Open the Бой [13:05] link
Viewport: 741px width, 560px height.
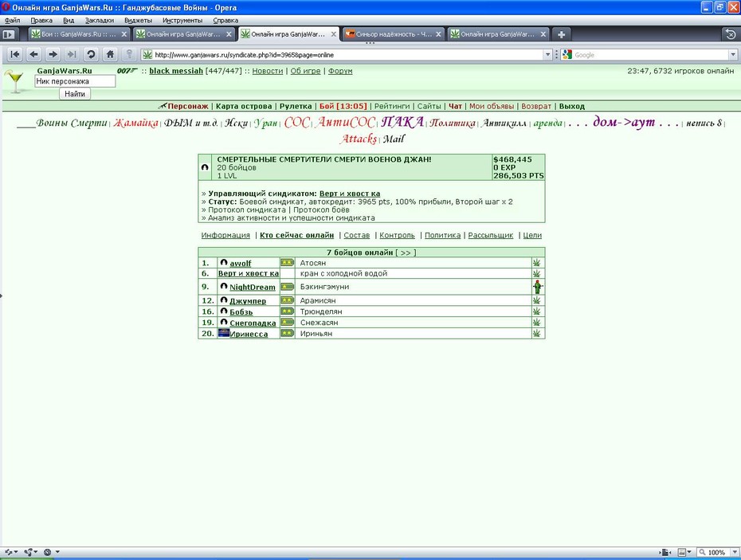343,106
